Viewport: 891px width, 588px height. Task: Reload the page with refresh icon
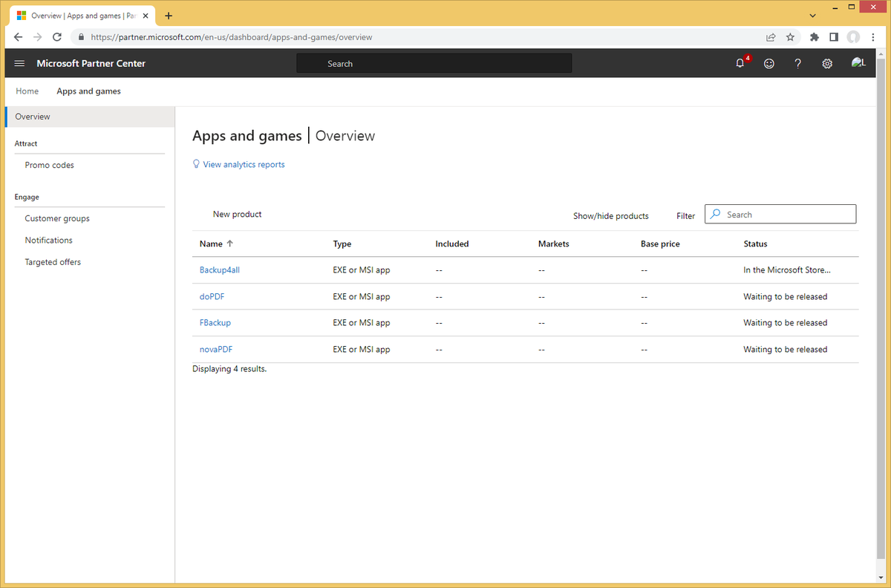[57, 37]
